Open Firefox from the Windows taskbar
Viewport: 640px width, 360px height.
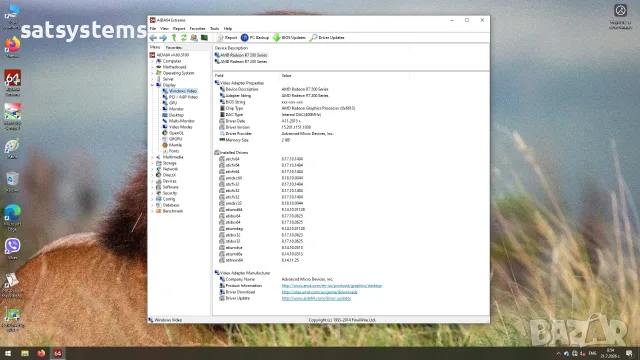click(41, 353)
